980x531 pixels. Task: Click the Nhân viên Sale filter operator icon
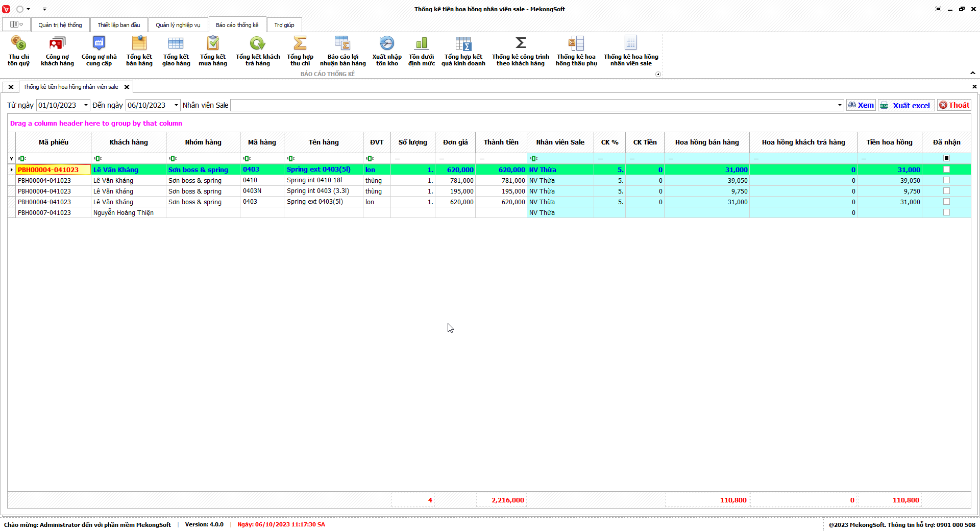click(x=533, y=159)
